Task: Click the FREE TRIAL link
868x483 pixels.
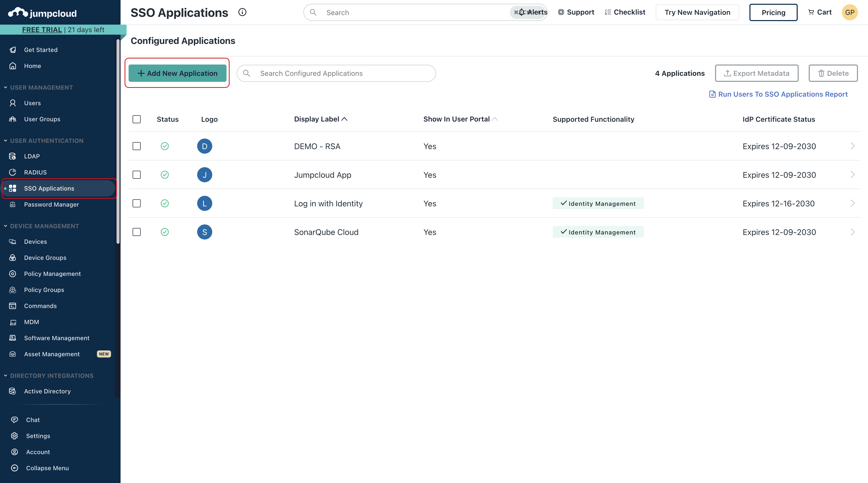Action: pos(42,30)
